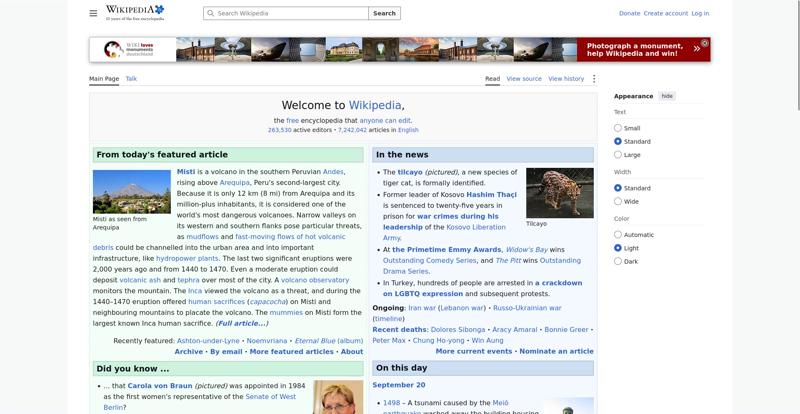Select Standard text size
Image resolution: width=800 pixels, height=414 pixels.
tap(618, 141)
